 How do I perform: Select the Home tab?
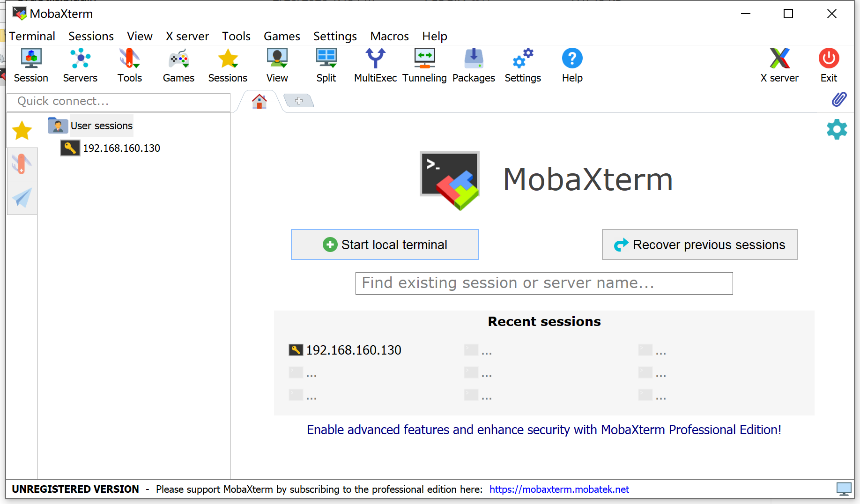(x=259, y=101)
